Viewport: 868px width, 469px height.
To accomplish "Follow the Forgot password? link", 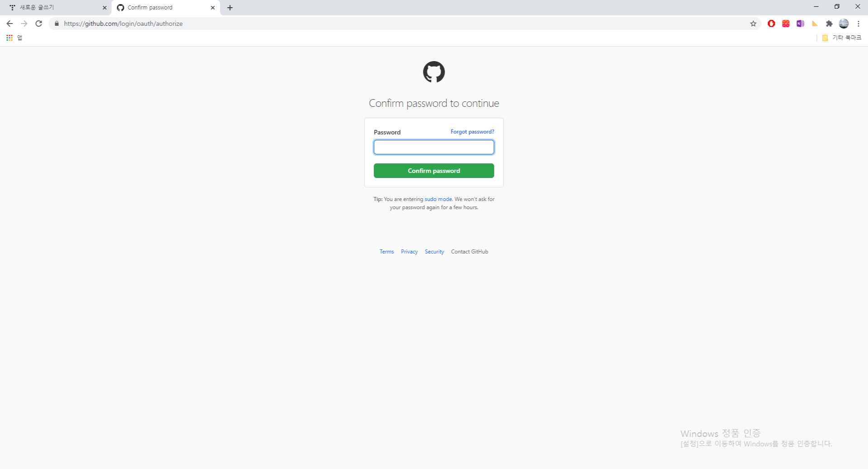I will [x=472, y=132].
